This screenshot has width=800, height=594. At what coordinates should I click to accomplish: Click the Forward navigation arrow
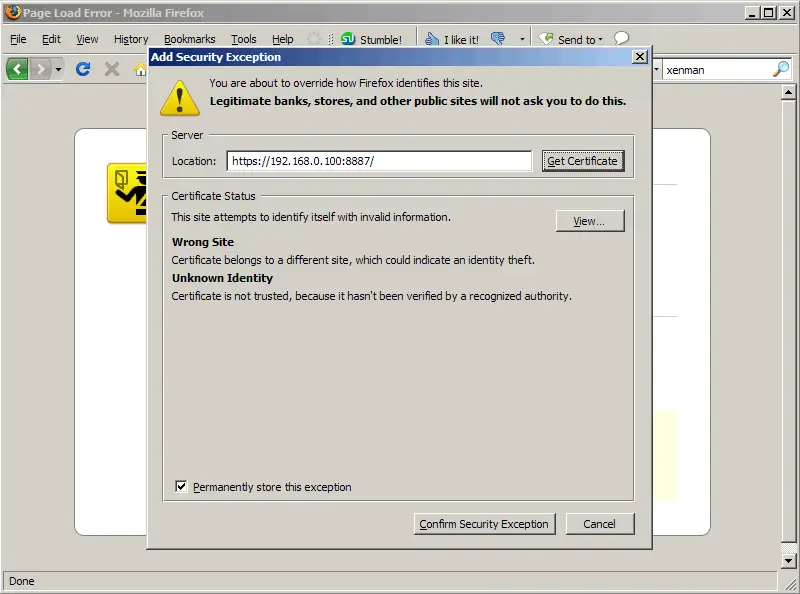tap(40, 69)
